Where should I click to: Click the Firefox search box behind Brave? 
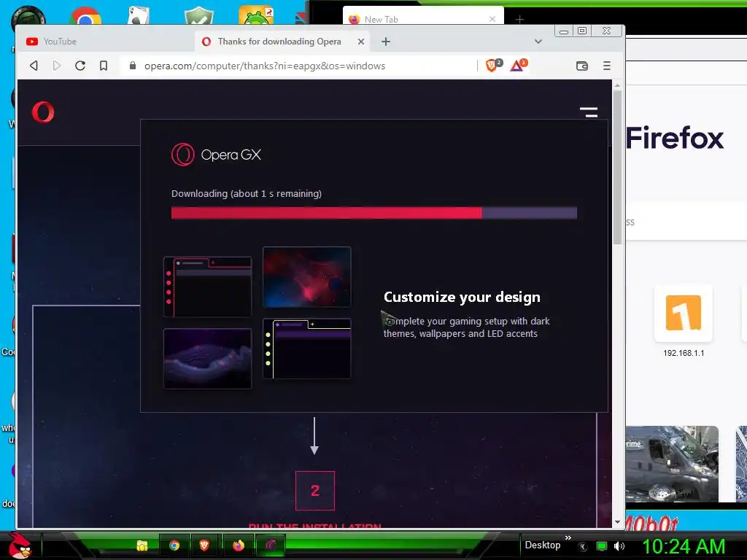pyautogui.click(x=686, y=222)
